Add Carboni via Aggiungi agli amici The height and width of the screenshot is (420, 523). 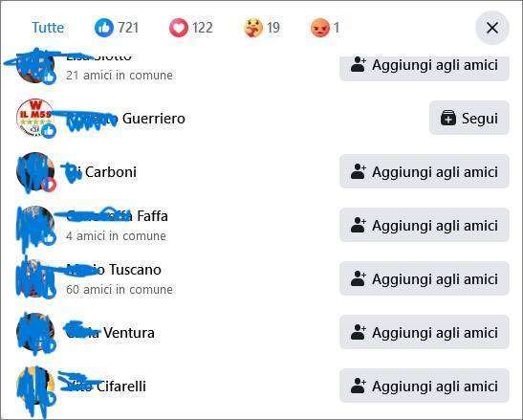[x=425, y=171]
